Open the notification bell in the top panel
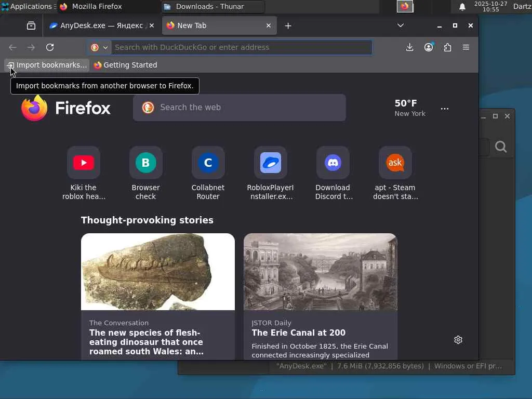The width and height of the screenshot is (532, 399). coord(462,7)
